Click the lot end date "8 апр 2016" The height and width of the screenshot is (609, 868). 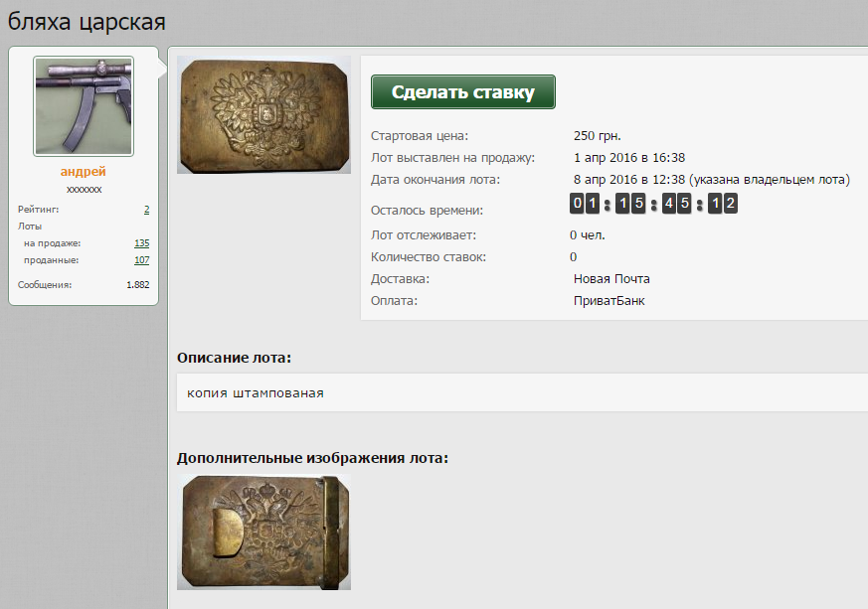(608, 180)
